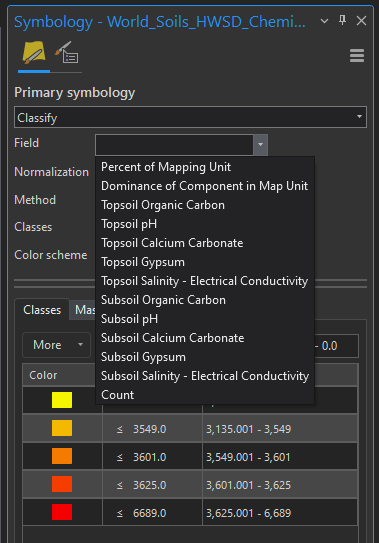Close the Symbology pane

point(361,21)
